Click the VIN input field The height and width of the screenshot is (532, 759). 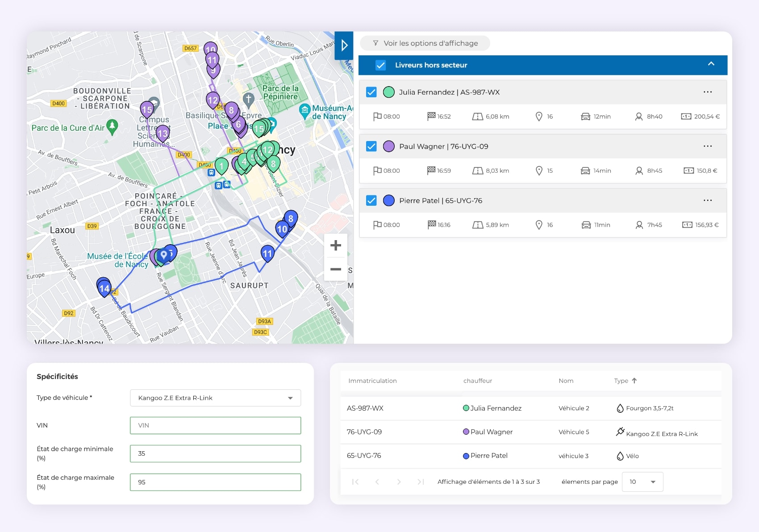pos(215,425)
